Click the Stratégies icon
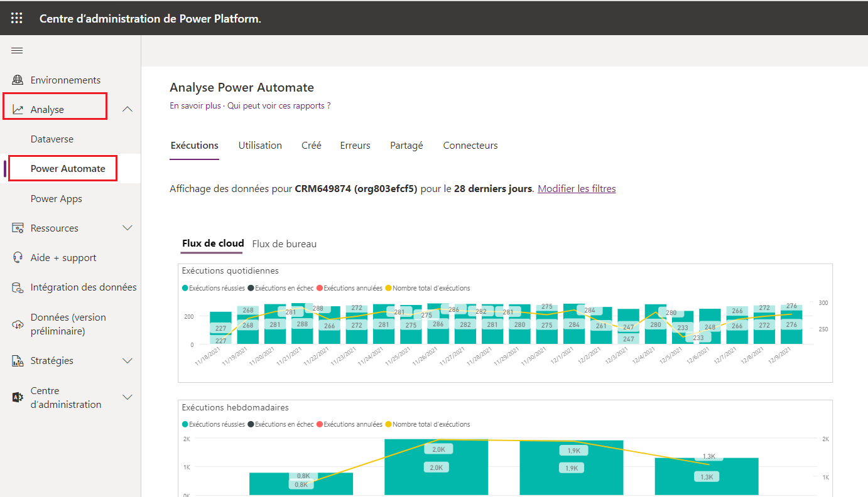This screenshot has height=497, width=868. tap(18, 361)
